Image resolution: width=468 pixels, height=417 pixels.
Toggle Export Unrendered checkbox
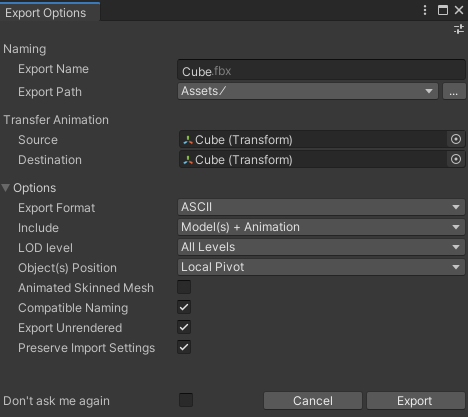pyautogui.click(x=184, y=327)
